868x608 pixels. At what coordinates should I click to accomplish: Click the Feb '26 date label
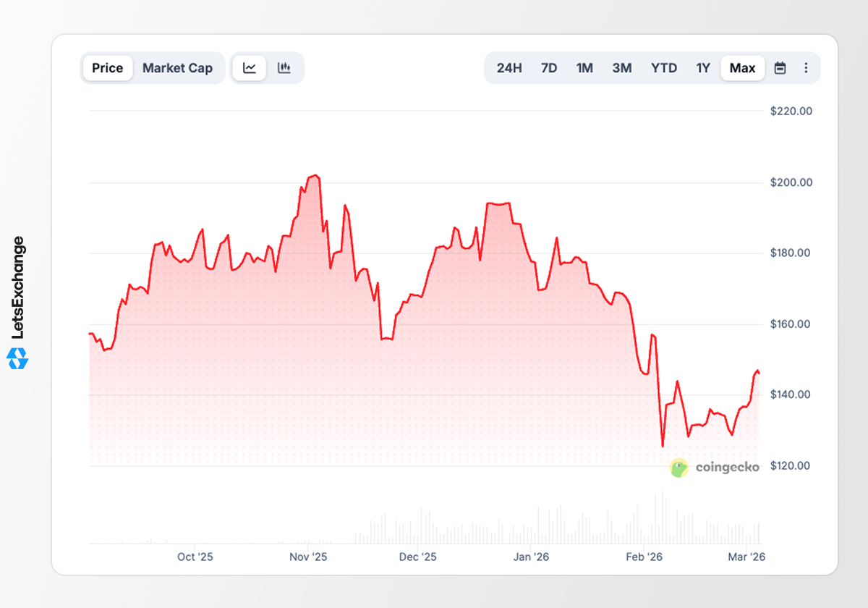click(x=644, y=557)
